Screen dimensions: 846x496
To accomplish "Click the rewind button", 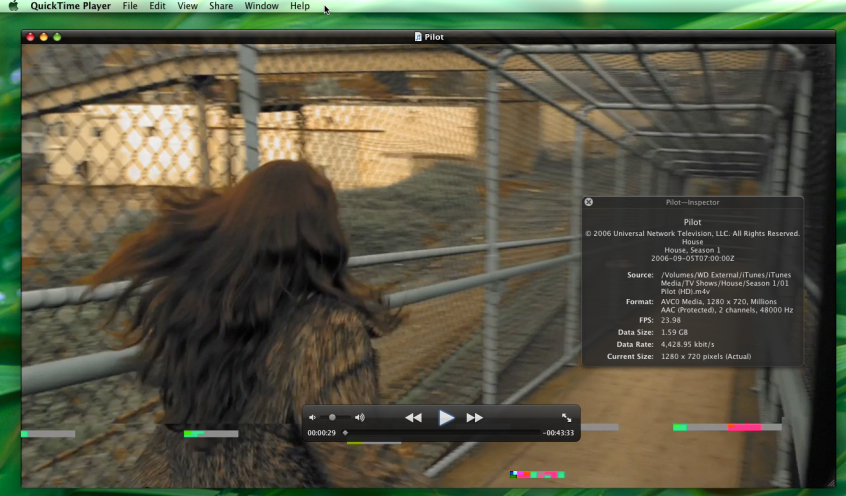I will click(x=413, y=418).
